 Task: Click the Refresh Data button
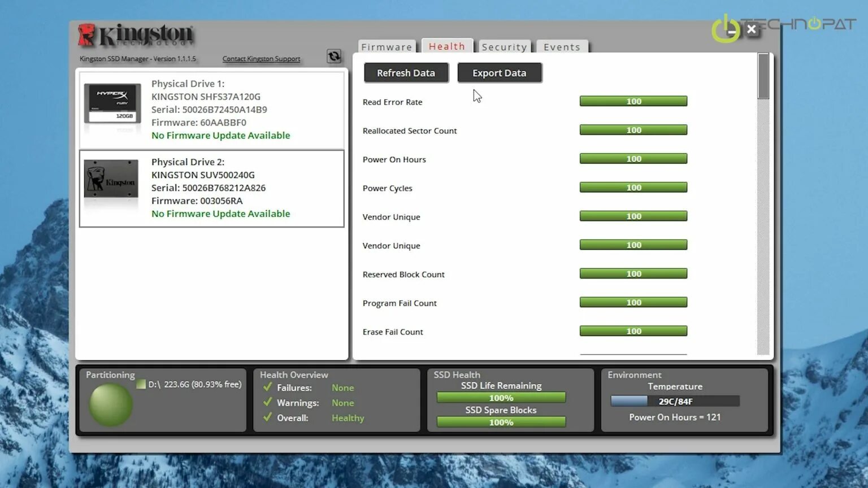click(x=406, y=72)
